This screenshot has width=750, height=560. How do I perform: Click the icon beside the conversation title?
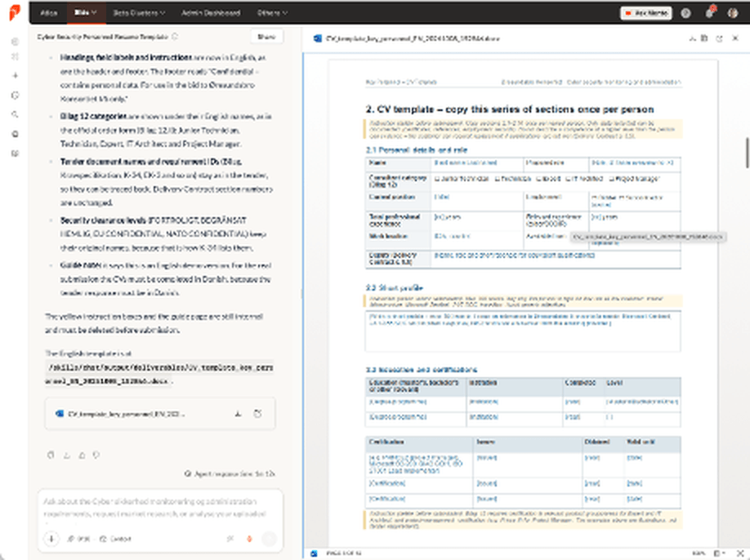pos(175,37)
